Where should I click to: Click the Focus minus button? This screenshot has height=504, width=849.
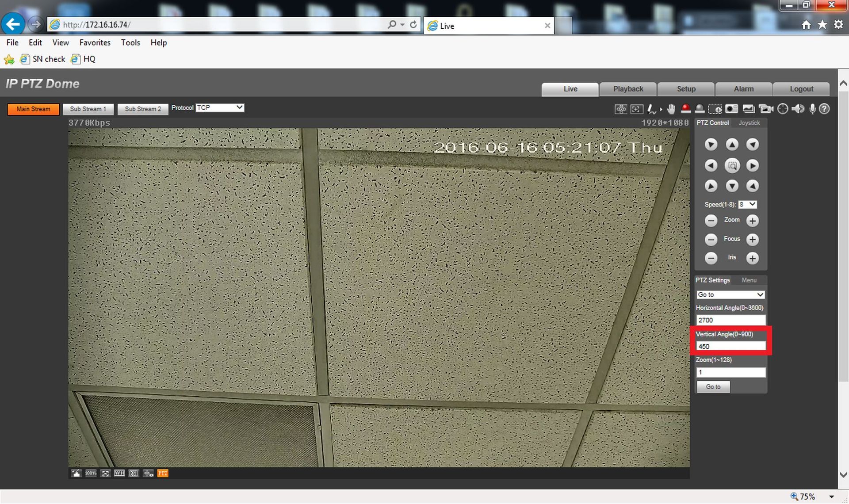(x=711, y=239)
